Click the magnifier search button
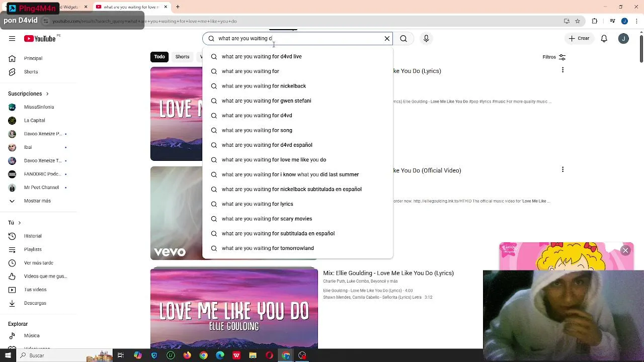The height and width of the screenshot is (362, 644). [x=404, y=39]
